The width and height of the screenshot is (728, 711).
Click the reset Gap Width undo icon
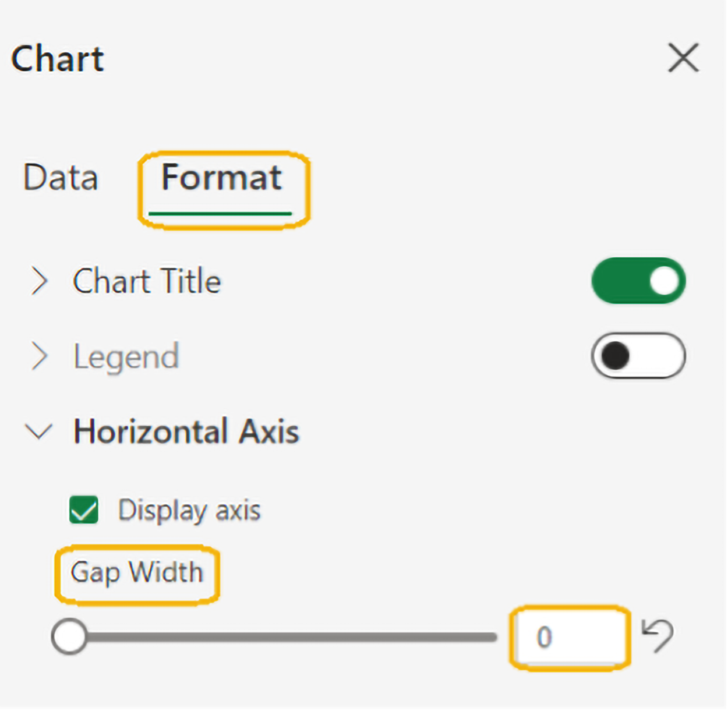click(x=659, y=636)
